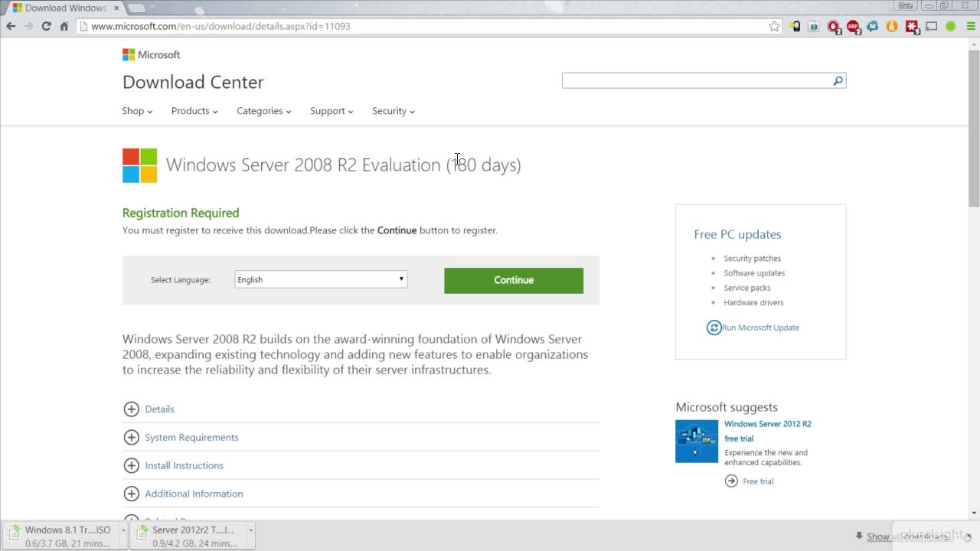Open the Categories menu
980x551 pixels.
[x=264, y=111]
